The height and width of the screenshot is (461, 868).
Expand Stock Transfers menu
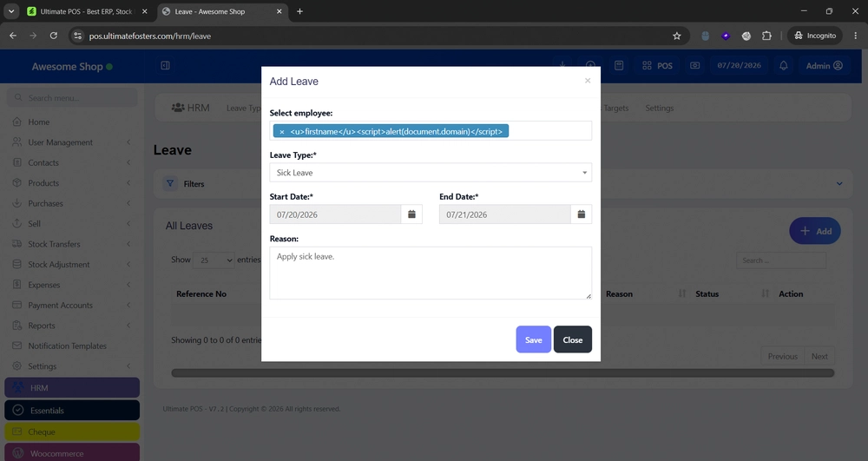pyautogui.click(x=72, y=244)
